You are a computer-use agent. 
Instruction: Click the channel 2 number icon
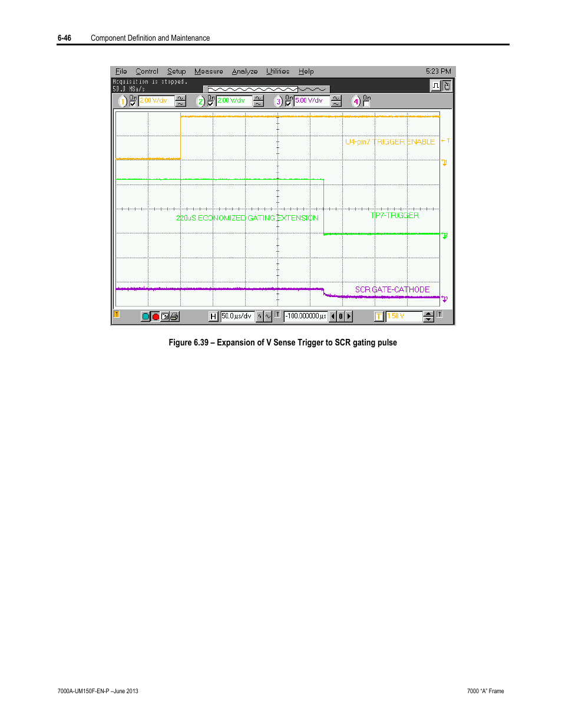pyautogui.click(x=200, y=101)
